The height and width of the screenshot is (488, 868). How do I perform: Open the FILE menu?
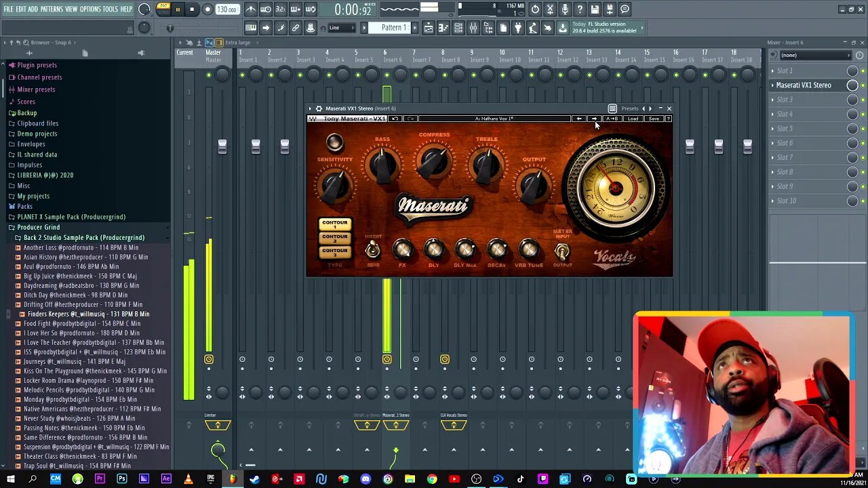pyautogui.click(x=8, y=9)
